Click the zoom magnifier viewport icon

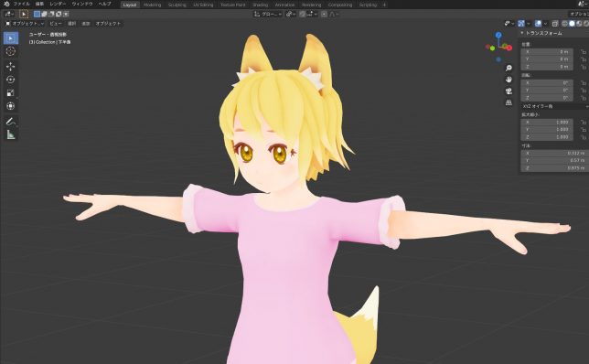pyautogui.click(x=509, y=68)
